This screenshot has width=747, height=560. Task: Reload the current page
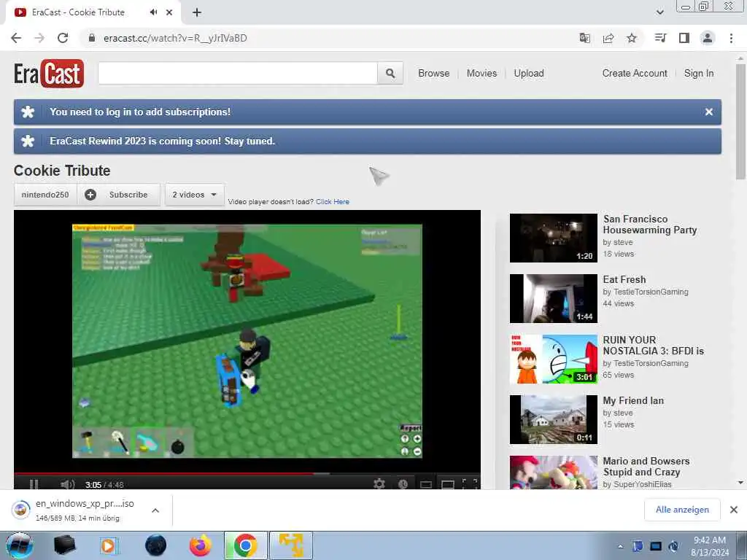click(63, 38)
